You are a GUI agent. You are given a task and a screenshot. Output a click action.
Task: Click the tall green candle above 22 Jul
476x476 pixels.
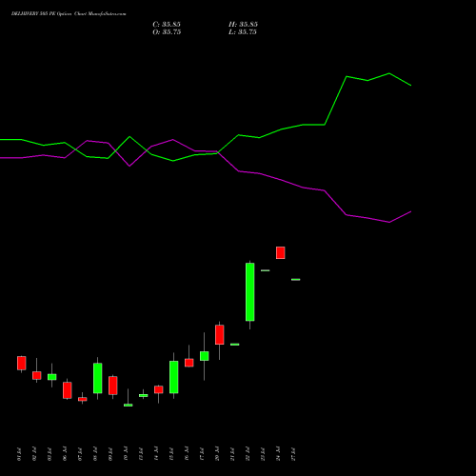click(250, 292)
